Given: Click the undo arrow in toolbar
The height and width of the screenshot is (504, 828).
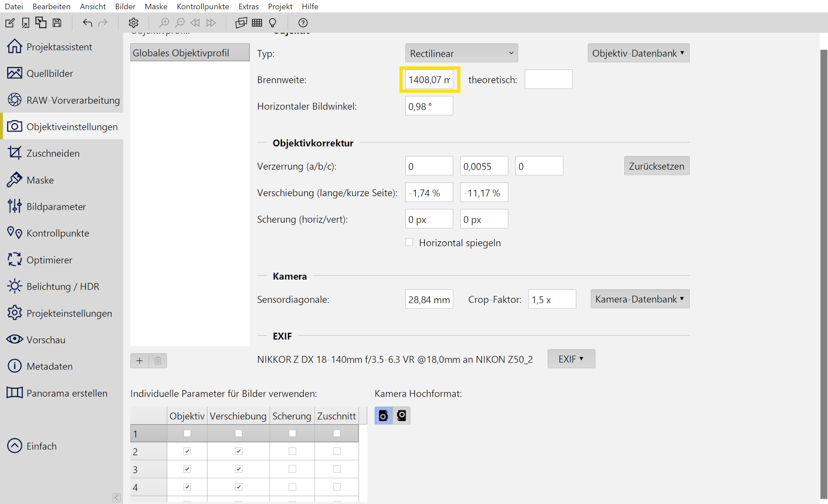Looking at the screenshot, I should coord(87,23).
